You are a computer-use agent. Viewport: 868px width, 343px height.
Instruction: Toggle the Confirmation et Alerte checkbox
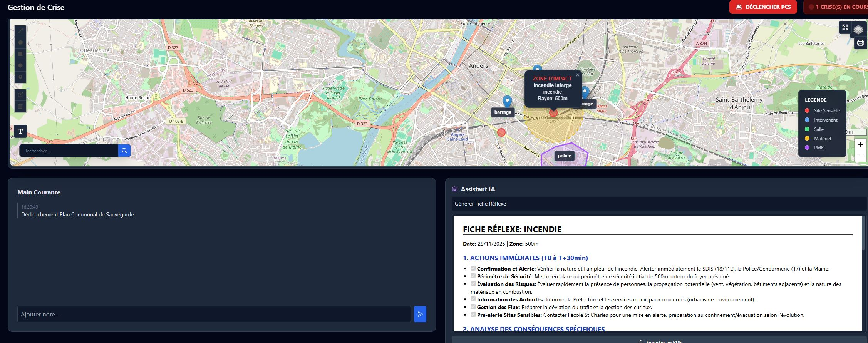pos(473,268)
